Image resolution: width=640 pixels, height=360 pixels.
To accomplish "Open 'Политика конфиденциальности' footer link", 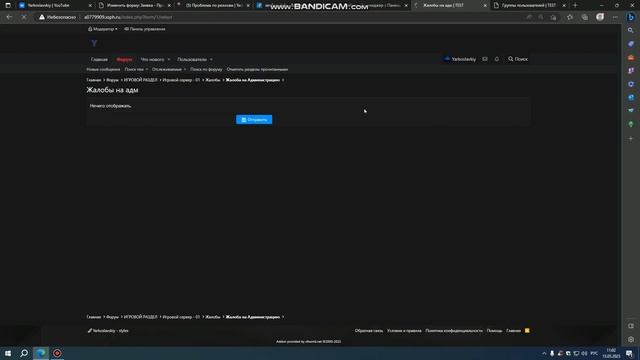I will (454, 331).
